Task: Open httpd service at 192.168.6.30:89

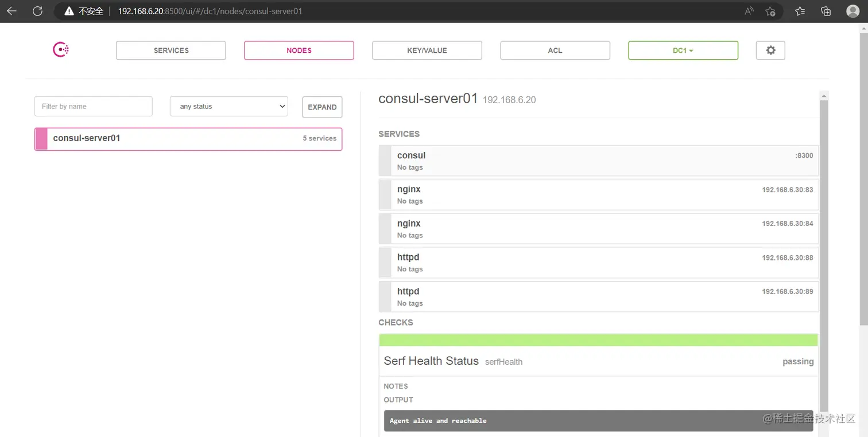Action: click(599, 296)
